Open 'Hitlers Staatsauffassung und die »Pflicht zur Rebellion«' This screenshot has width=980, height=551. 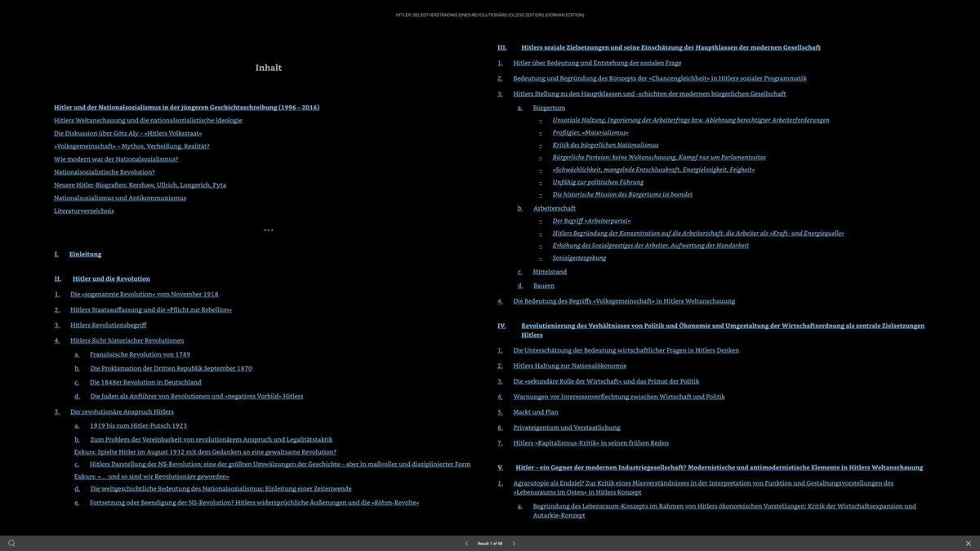(x=151, y=309)
